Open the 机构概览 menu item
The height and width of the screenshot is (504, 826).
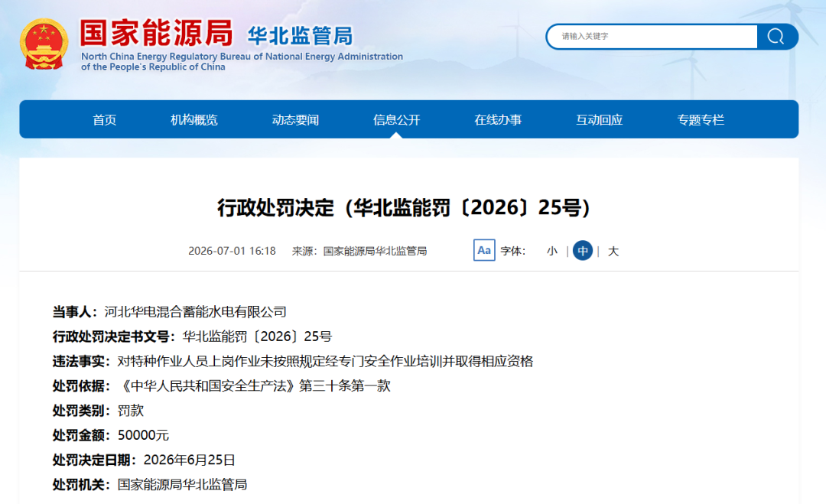(193, 120)
